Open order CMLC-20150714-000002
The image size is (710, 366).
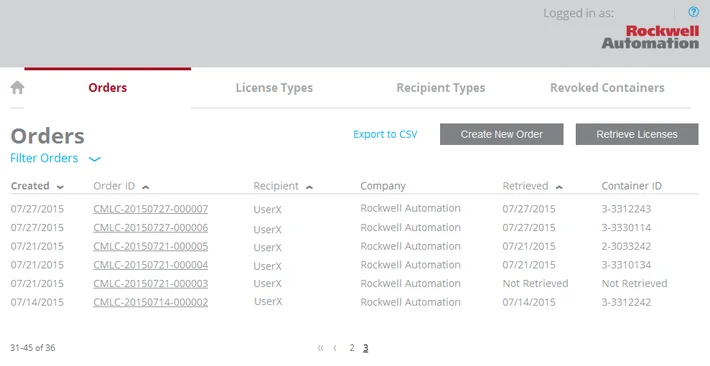click(x=151, y=302)
